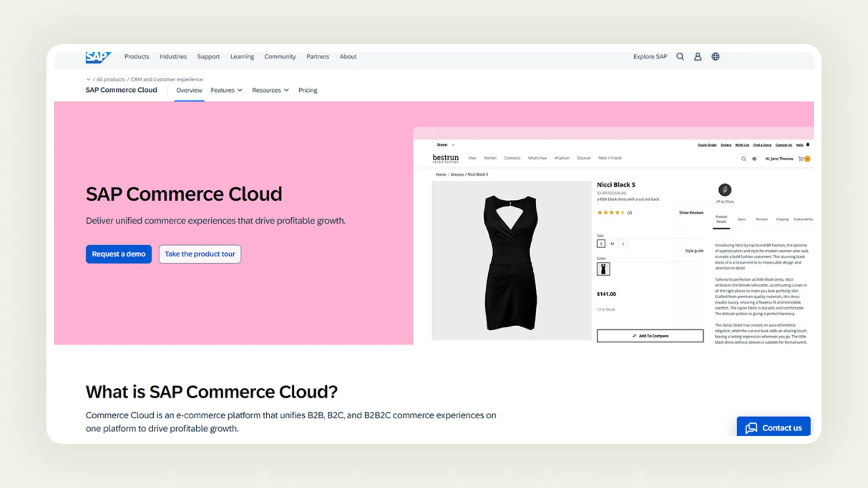Click Add To Compare for Nicci Black S
Image resolution: width=868 pixels, height=488 pixels.
coord(650,336)
